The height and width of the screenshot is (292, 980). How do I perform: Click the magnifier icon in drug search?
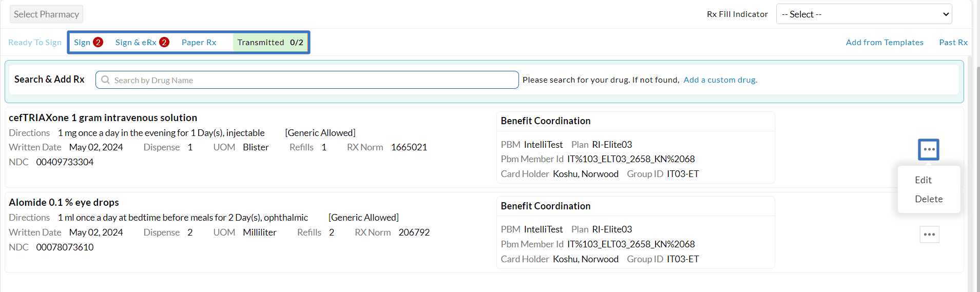point(106,80)
